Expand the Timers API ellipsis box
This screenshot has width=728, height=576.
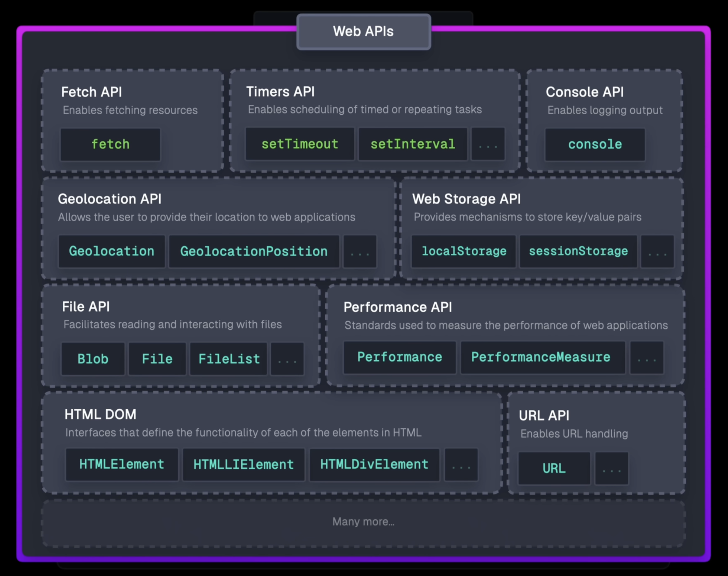click(488, 144)
